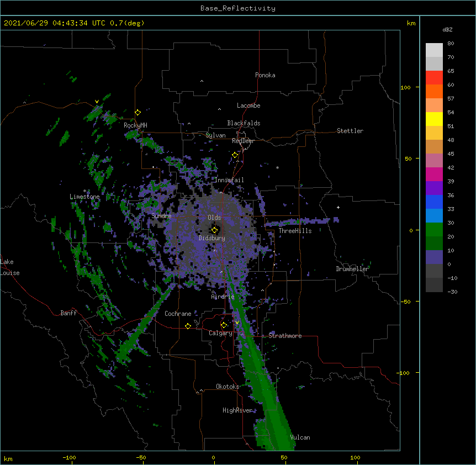Click the RedDeer city label
Screen dimensions: 476x465
coord(243,141)
